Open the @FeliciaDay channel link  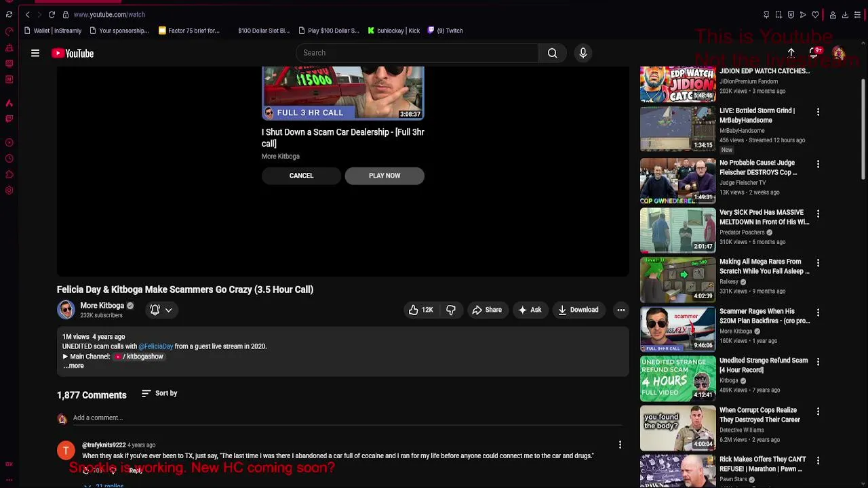tap(156, 346)
